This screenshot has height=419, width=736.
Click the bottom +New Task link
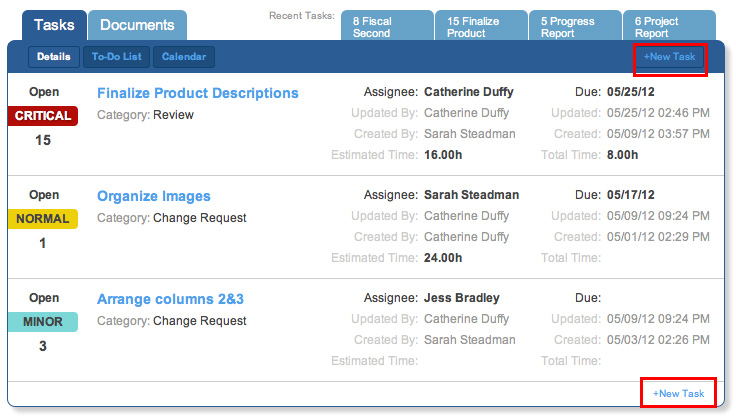[x=678, y=394]
